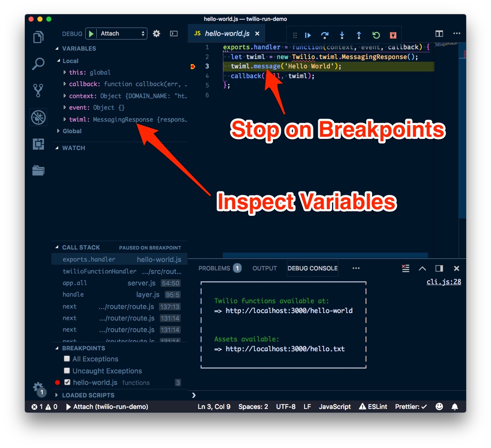Open the Extensions view

pos(39,144)
